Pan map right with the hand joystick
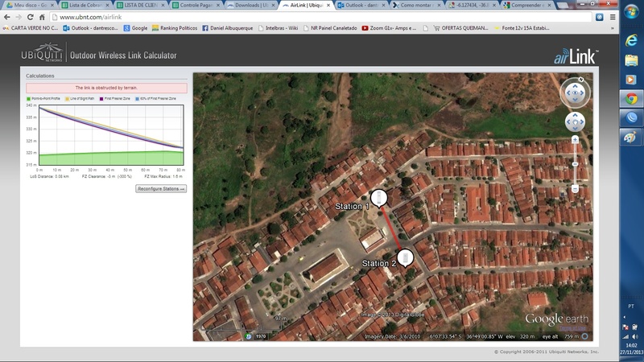 581,122
